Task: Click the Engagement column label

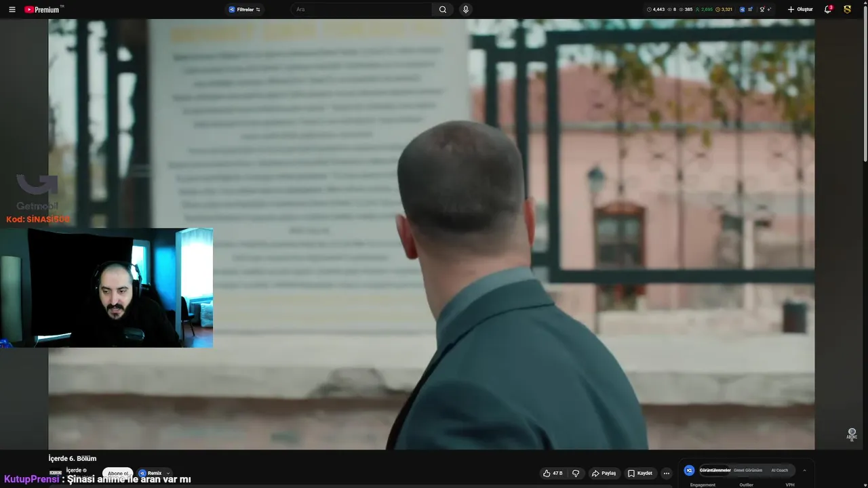Action: click(x=703, y=485)
